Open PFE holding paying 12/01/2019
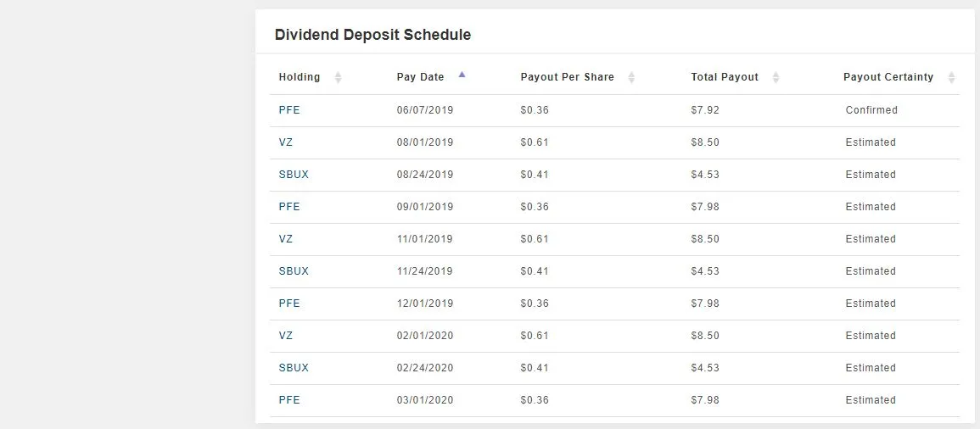 (x=289, y=304)
